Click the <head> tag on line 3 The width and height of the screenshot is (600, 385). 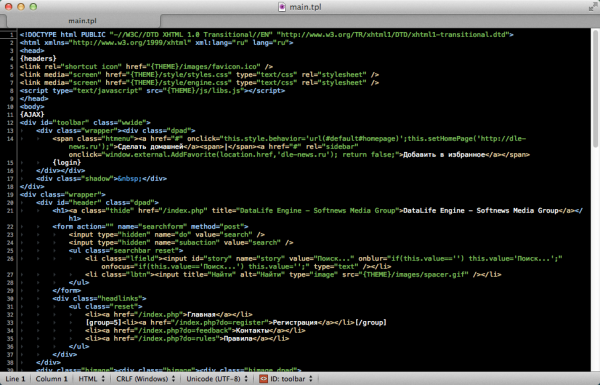pyautogui.click(x=32, y=51)
